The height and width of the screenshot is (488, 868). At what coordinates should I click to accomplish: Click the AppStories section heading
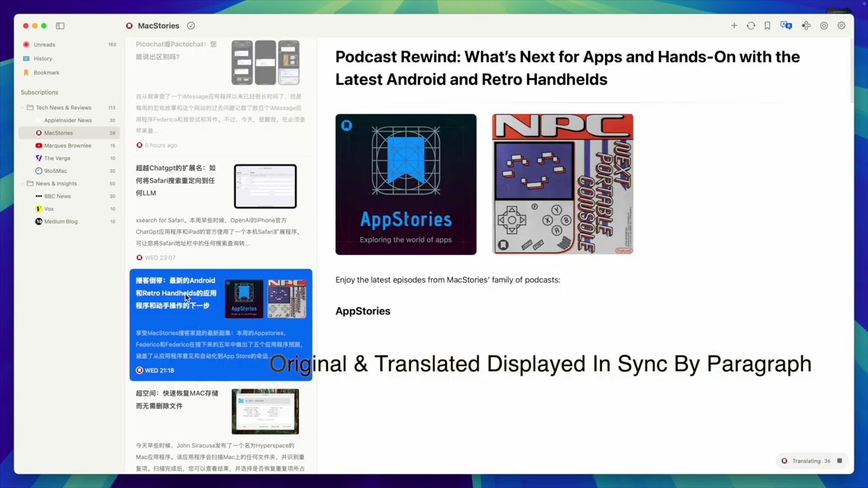tap(363, 311)
